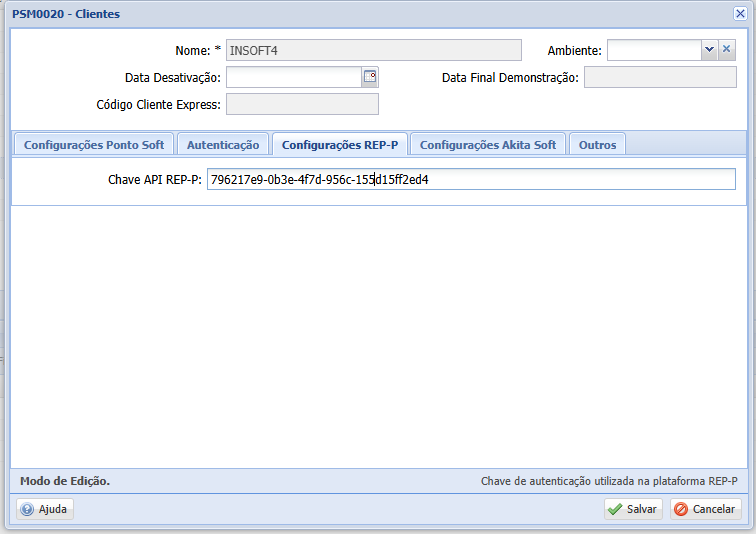
Task: Focus the Chave API REP-P field
Action: click(x=471, y=179)
